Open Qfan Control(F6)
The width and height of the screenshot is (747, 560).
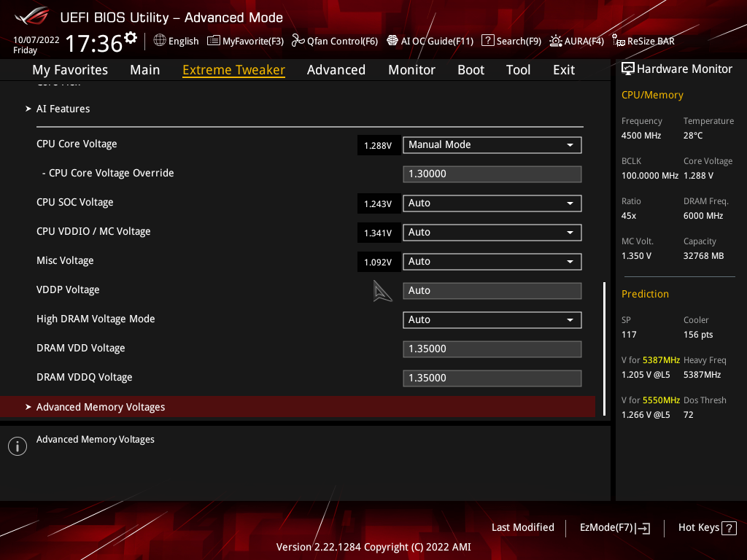(x=334, y=41)
